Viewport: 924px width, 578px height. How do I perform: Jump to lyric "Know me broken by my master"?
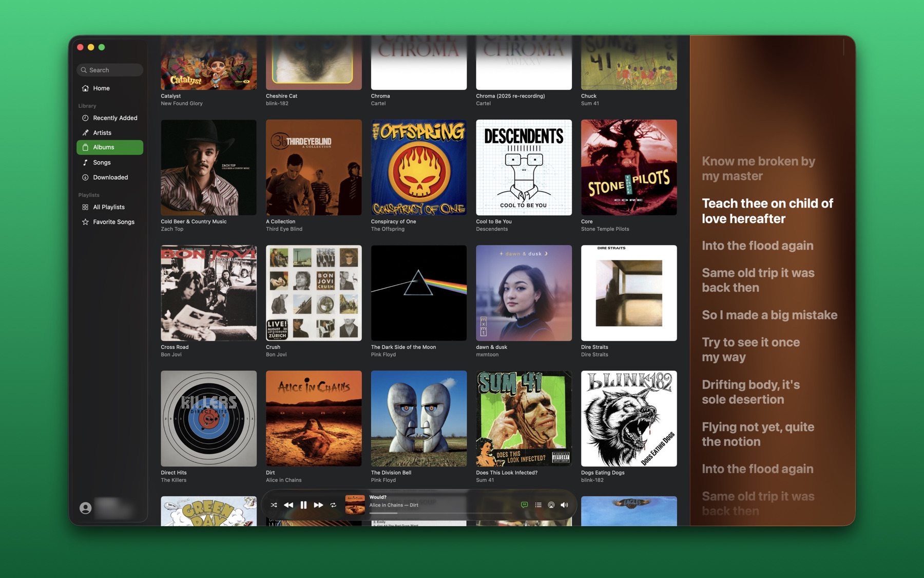point(758,169)
